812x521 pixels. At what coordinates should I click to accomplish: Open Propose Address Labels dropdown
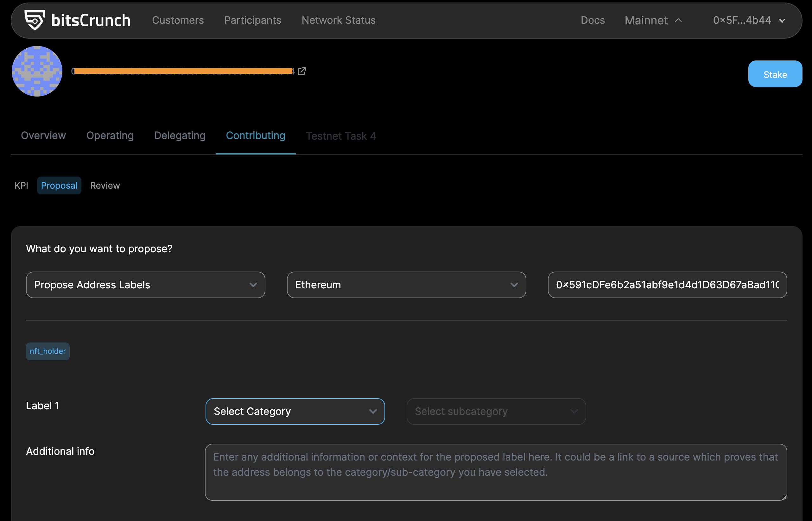(146, 285)
